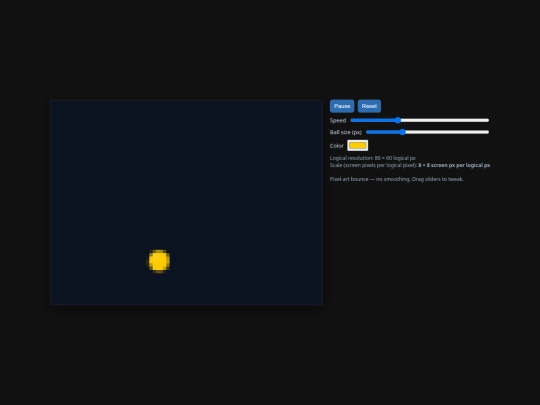Click the 'Speed' label
This screenshot has width=540, height=405.
tap(338, 121)
